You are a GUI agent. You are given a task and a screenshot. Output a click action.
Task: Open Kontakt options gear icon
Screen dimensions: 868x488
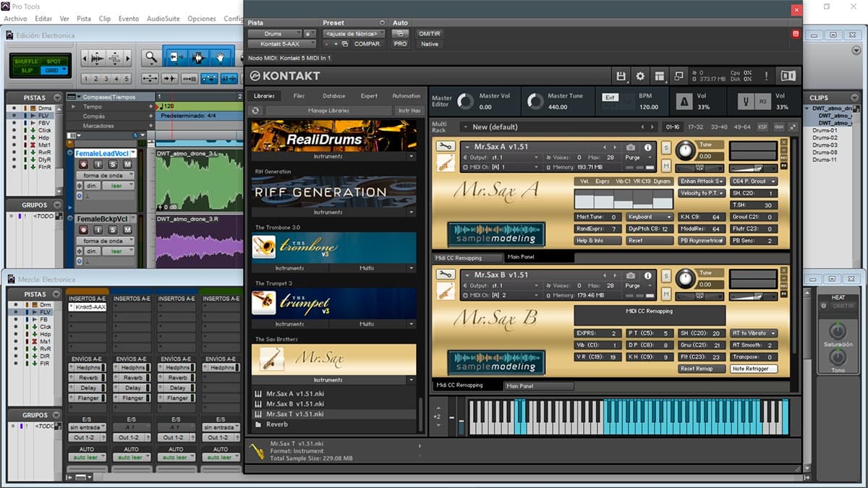[640, 76]
